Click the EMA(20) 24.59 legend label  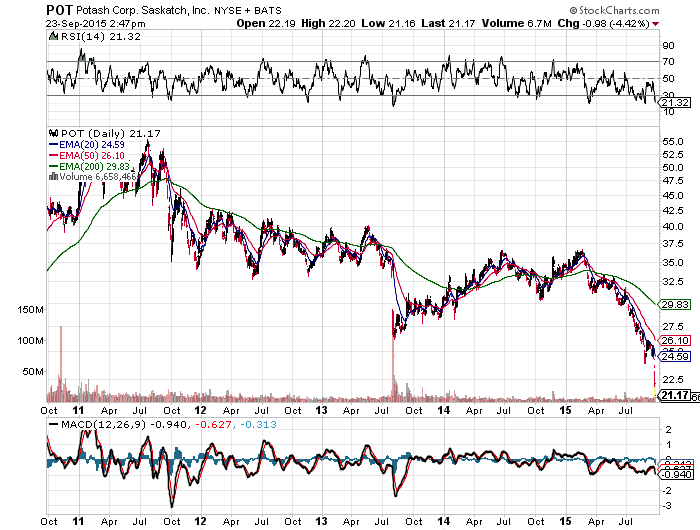92,145
